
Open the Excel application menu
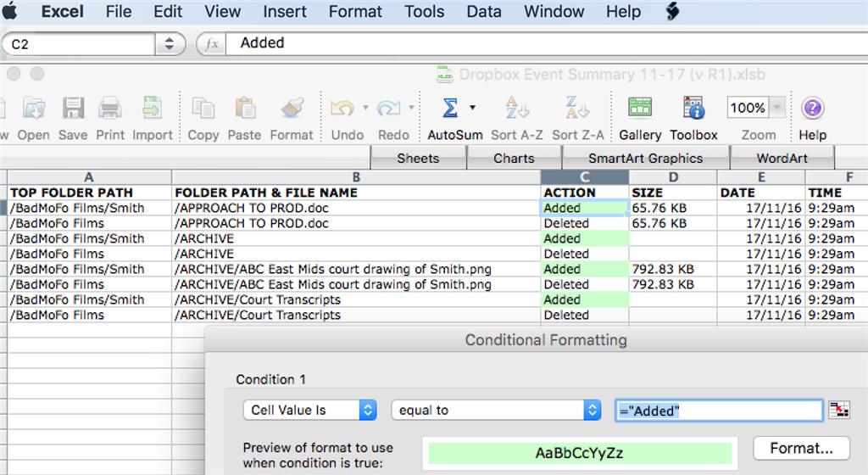pos(62,11)
